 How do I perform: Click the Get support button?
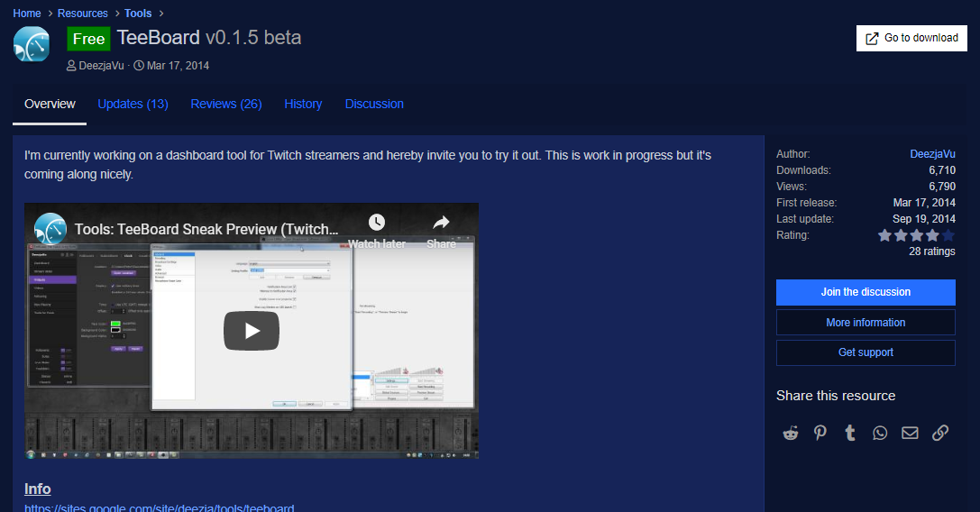tap(866, 352)
